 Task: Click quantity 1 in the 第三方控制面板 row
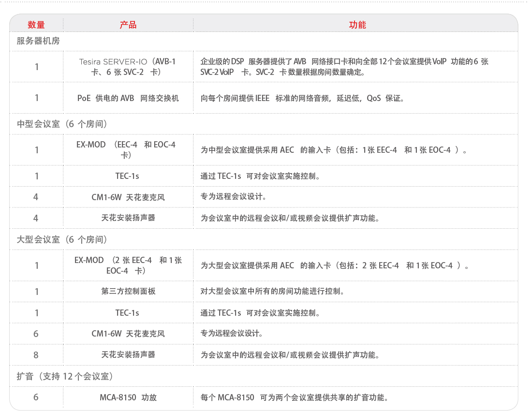point(37,292)
